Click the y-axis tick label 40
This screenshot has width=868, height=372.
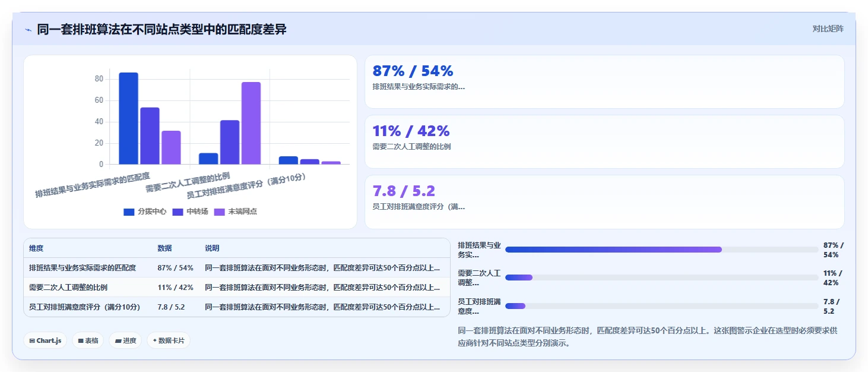pos(99,122)
